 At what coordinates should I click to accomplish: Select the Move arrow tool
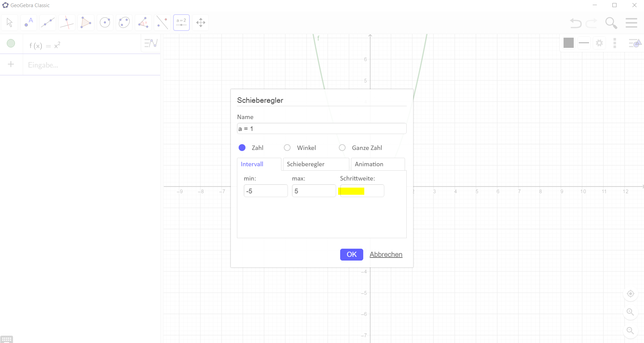coord(10,23)
